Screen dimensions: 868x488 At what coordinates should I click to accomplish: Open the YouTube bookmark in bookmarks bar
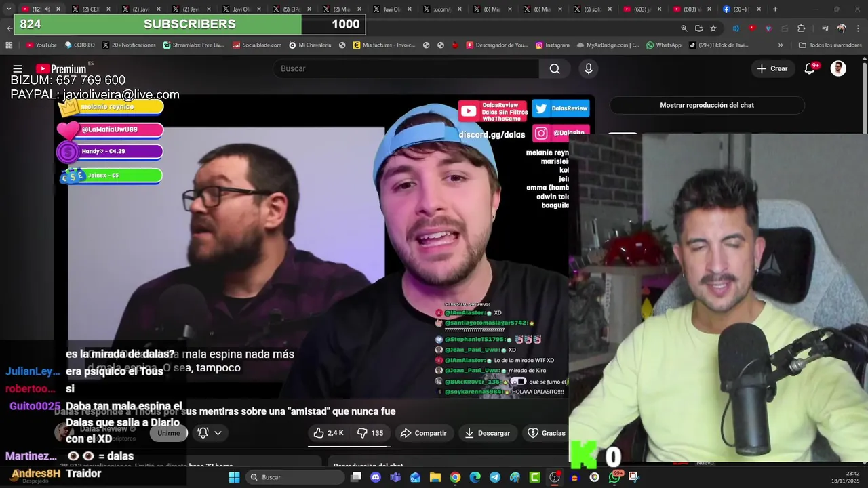pyautogui.click(x=41, y=45)
